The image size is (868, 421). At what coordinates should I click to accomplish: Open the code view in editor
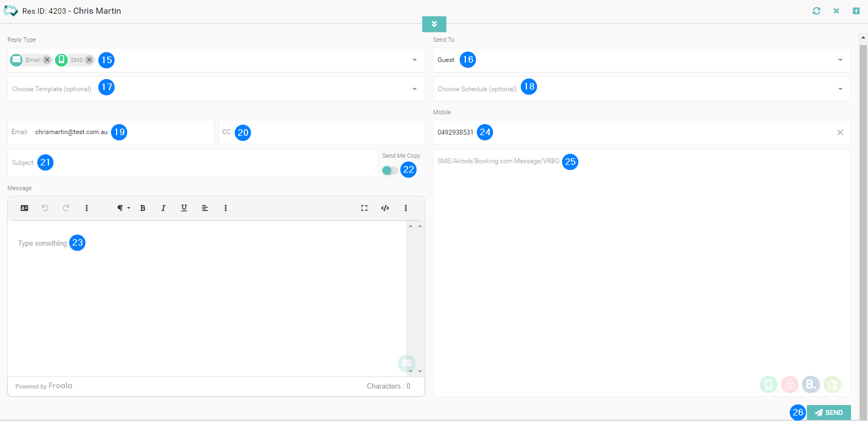(385, 208)
